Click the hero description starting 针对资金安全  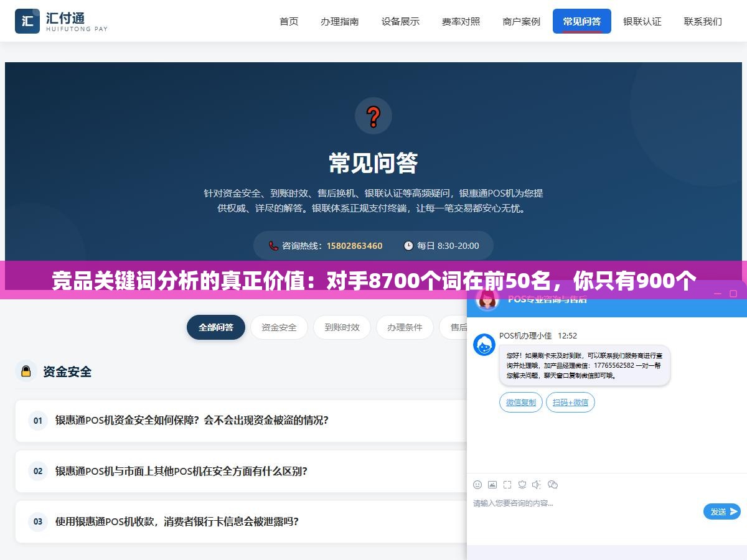click(x=374, y=201)
